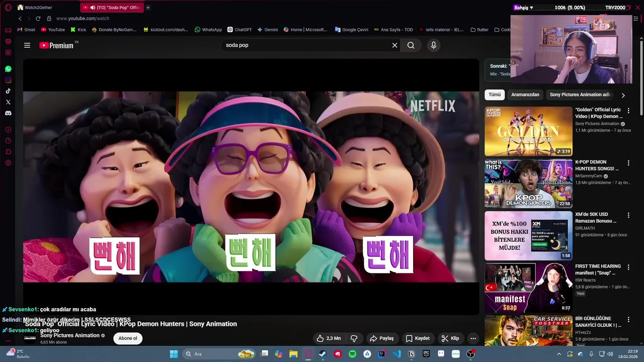
Task: Click the YouTube search magnifier button
Action: 411,45
